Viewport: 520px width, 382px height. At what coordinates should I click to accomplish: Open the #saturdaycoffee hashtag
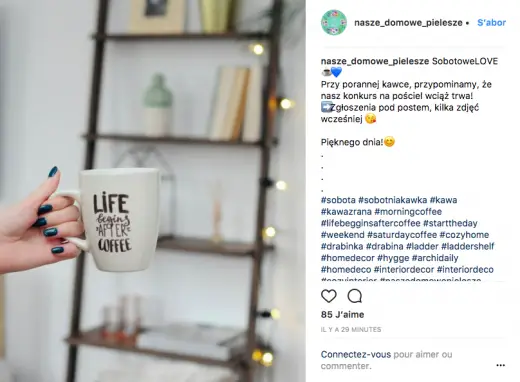pyautogui.click(x=402, y=235)
